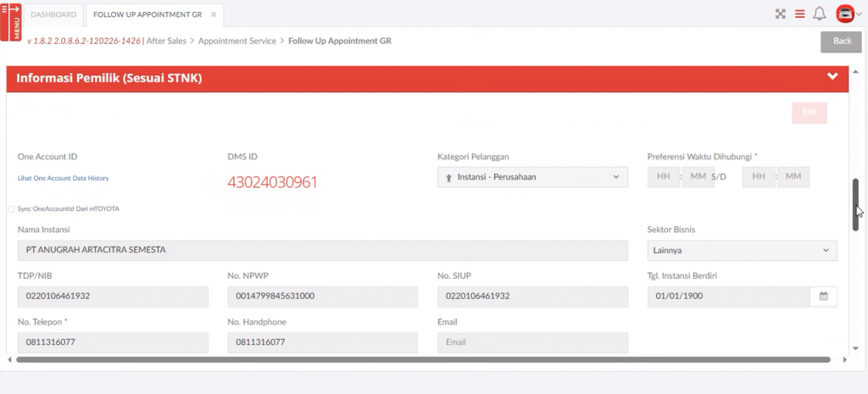
Task: Click the Email input field
Action: tap(532, 342)
